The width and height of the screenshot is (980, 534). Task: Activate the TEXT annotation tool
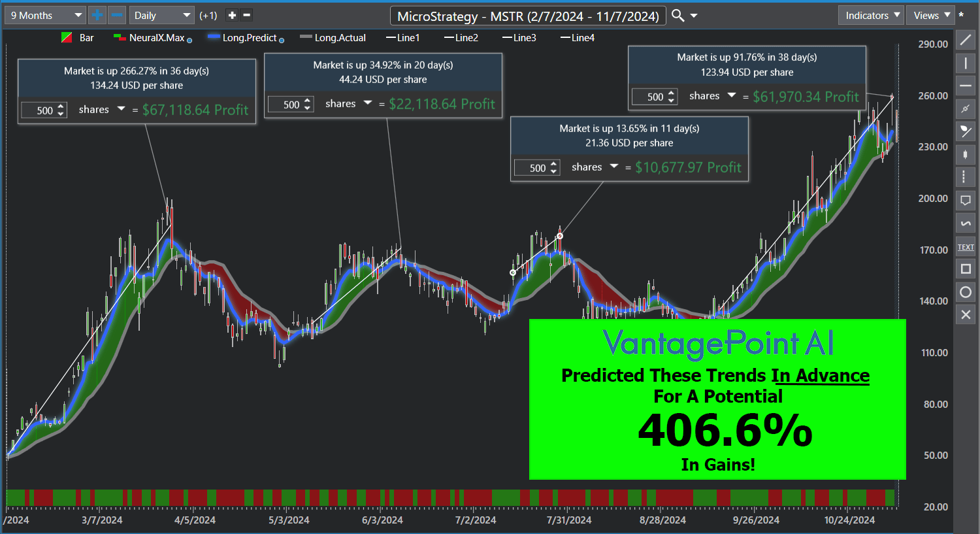coord(965,247)
